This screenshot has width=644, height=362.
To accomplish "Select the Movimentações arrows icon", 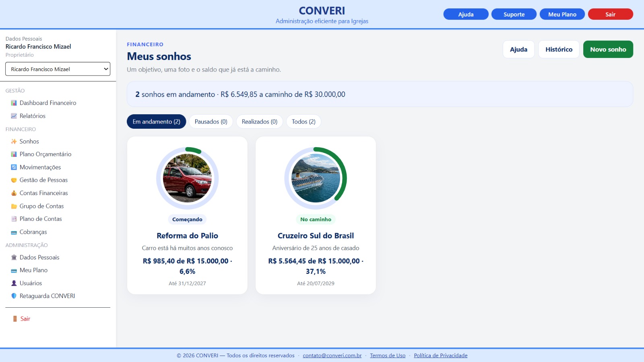I will (14, 167).
